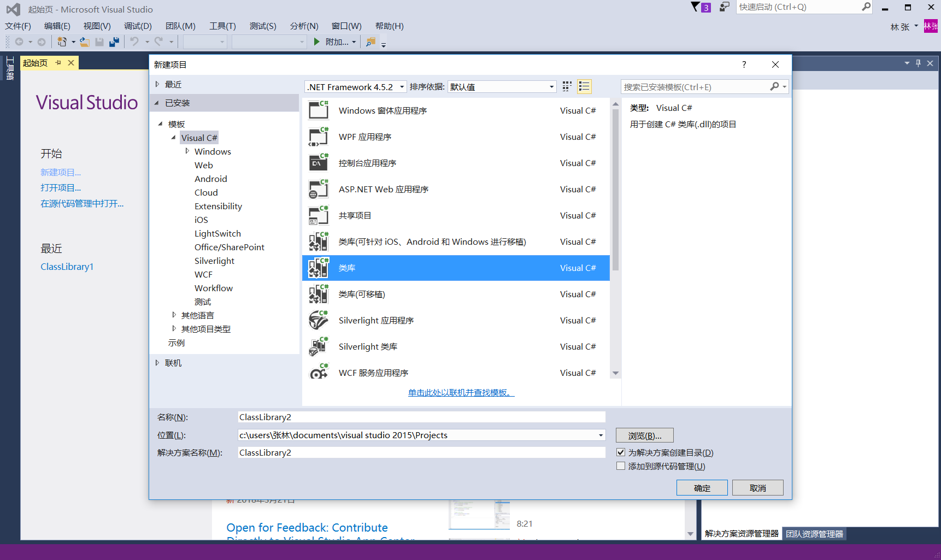The height and width of the screenshot is (560, 941).
Task: Click the start page scroll down arrow
Action: [691, 534]
